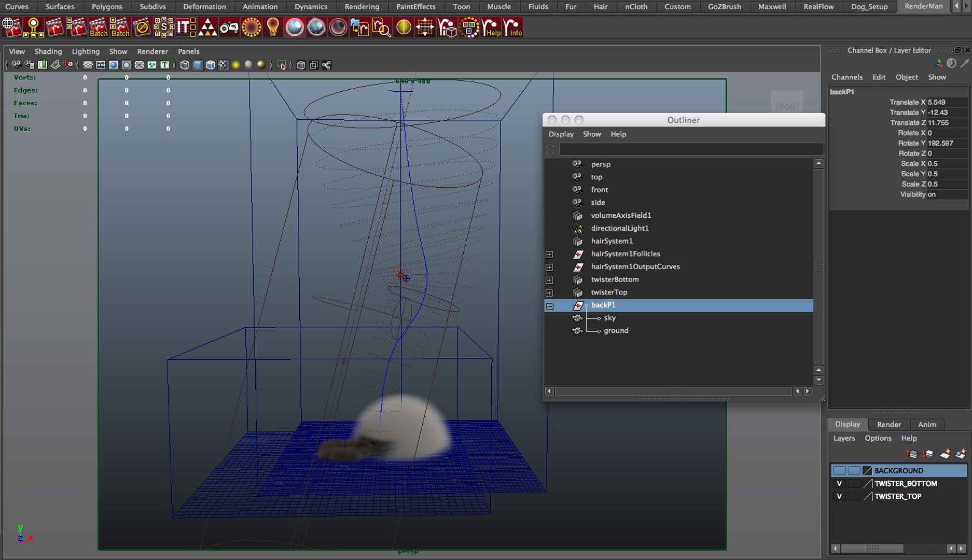Screen dimensions: 972x560
Task: Click color swatch of BACKGROUND layer
Action: pos(867,470)
